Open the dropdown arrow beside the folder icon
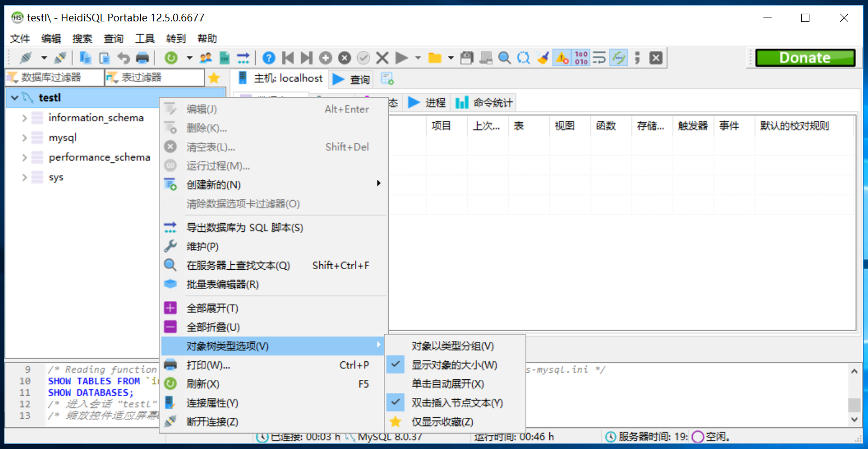Viewport: 868px width, 449px height. pos(451,58)
